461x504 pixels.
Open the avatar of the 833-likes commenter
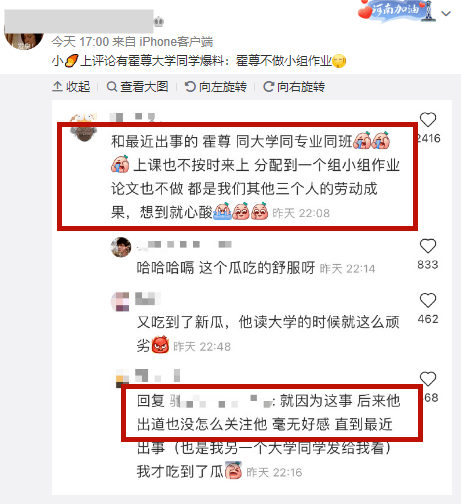(121, 247)
